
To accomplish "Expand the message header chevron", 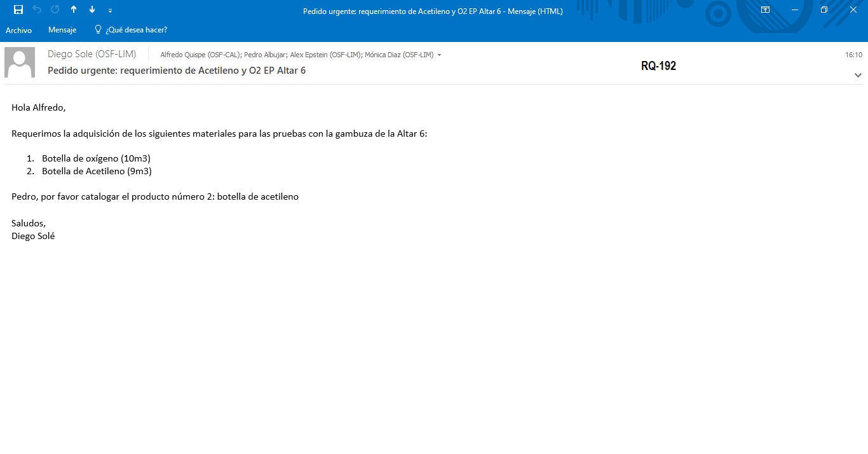I will [858, 75].
